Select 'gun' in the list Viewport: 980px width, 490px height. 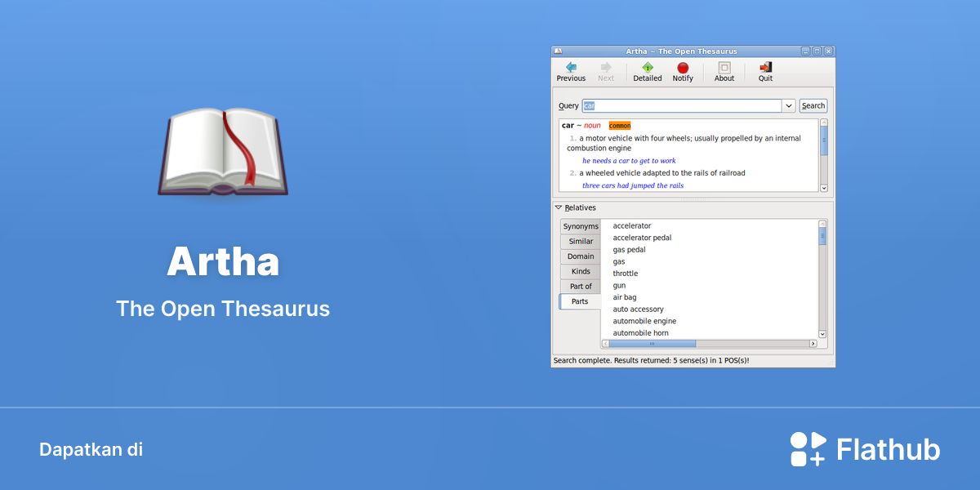click(619, 286)
